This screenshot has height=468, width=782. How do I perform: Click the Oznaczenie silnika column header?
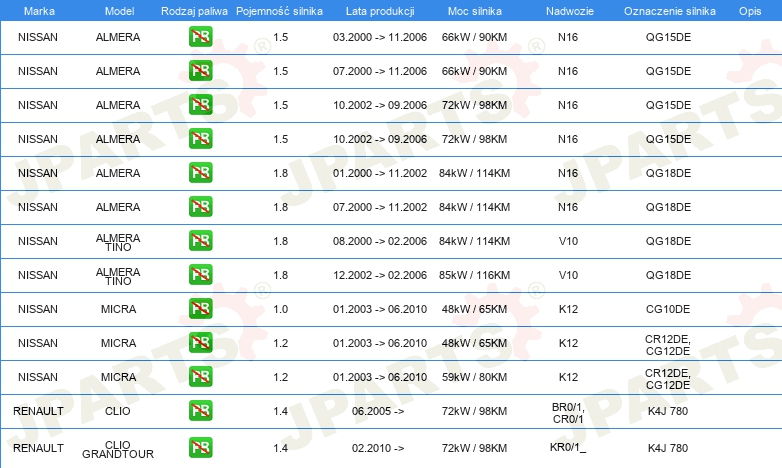tap(670, 11)
